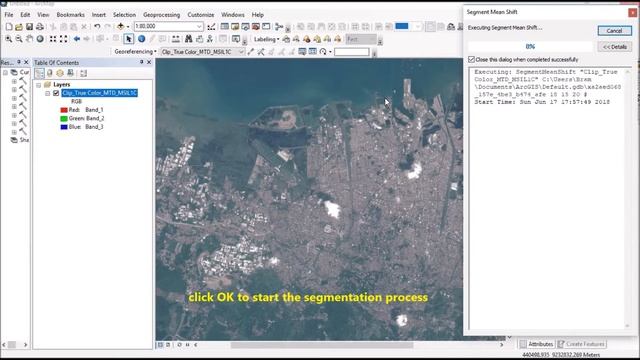This screenshot has width=640, height=360.
Task: Toggle Clip_True Color layer visibility checkbox
Action: (x=56, y=93)
